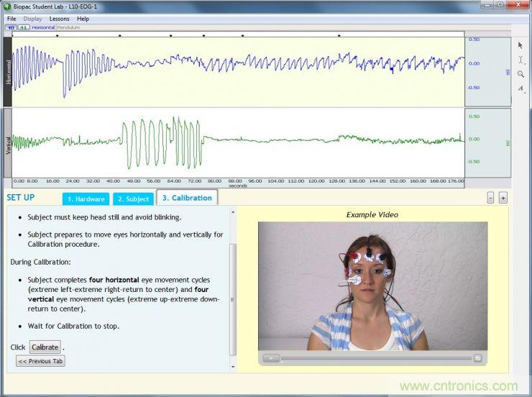Click the minus button to shrink panel

pyautogui.click(x=490, y=198)
